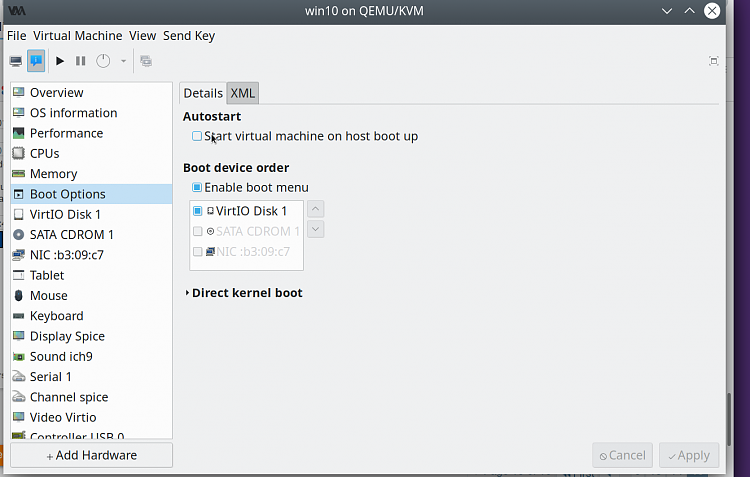
Task: Select Serial 1 icon in sidebar
Action: click(19, 377)
